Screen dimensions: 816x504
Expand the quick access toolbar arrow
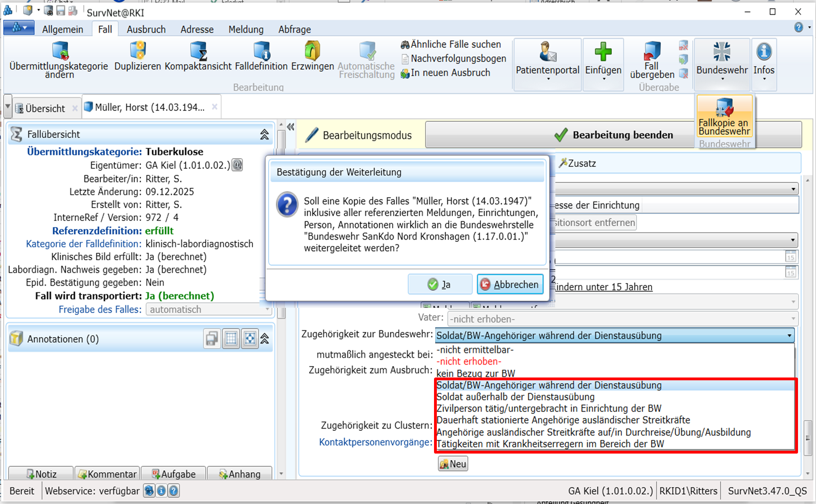[38, 10]
